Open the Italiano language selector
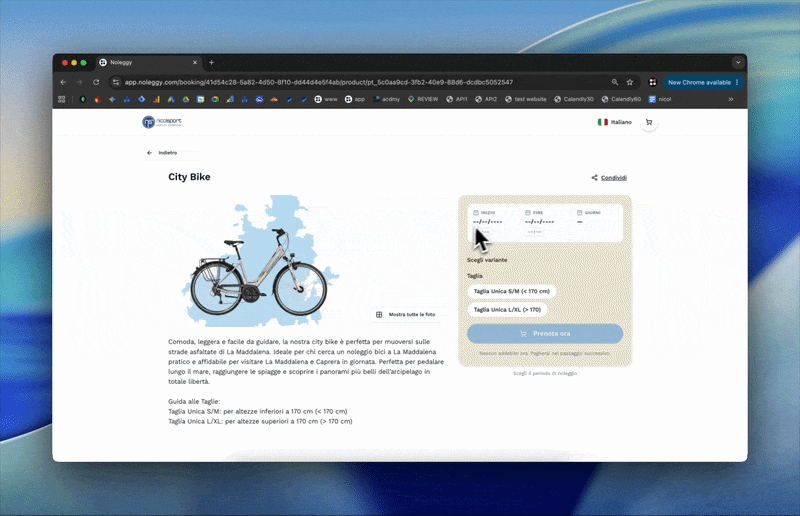800x516 pixels. coord(615,122)
